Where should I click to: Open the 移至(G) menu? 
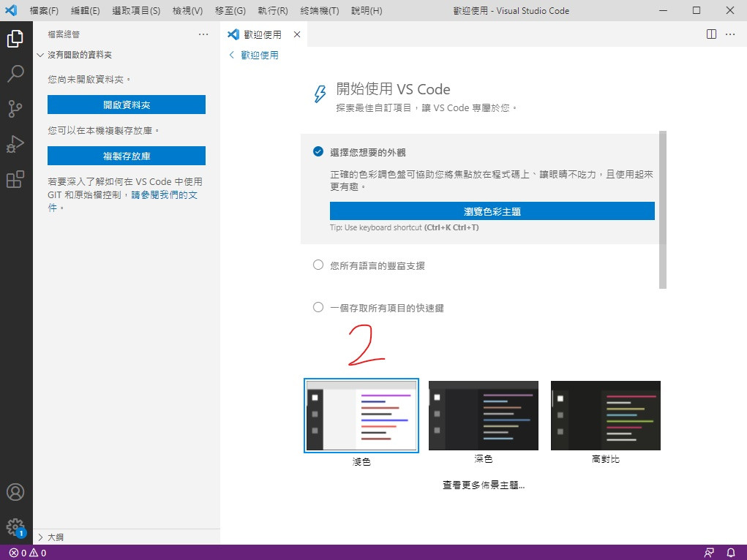(230, 10)
